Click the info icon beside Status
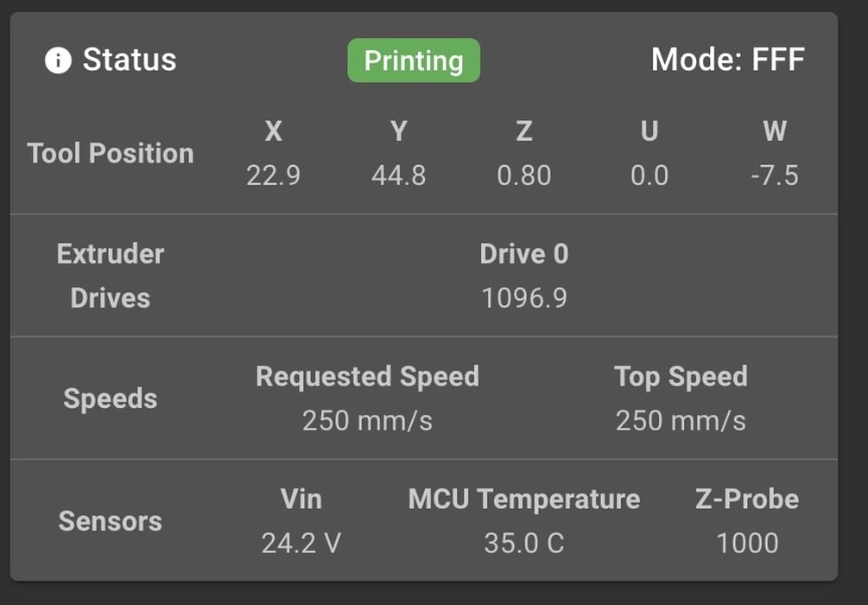Image resolution: width=868 pixels, height=605 pixels. (x=58, y=60)
